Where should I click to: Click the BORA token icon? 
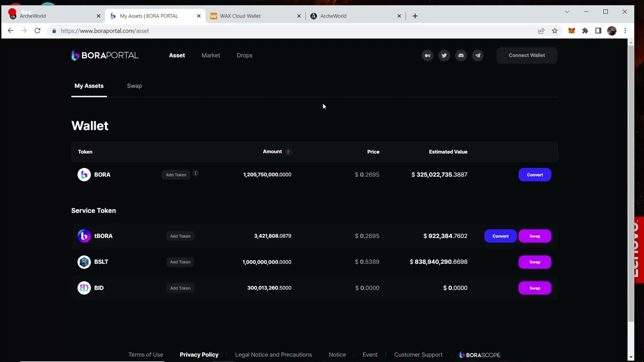tap(84, 174)
